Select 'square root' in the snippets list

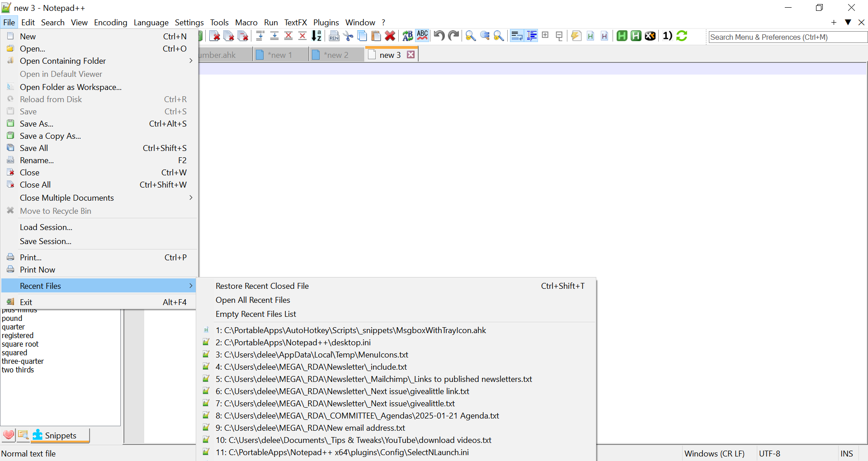[20, 344]
